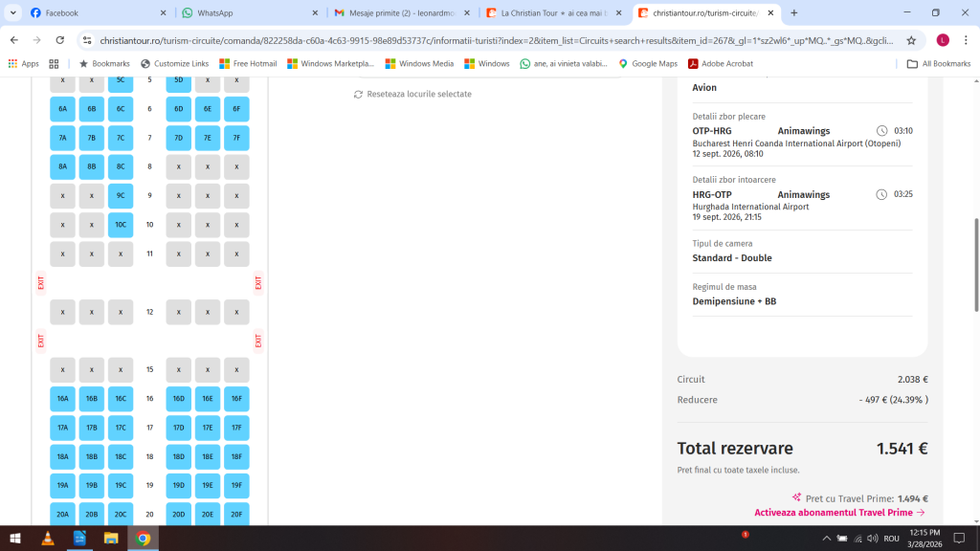The height and width of the screenshot is (551, 980).
Task: Click Reseteaza locurile selectate
Action: [x=418, y=95]
